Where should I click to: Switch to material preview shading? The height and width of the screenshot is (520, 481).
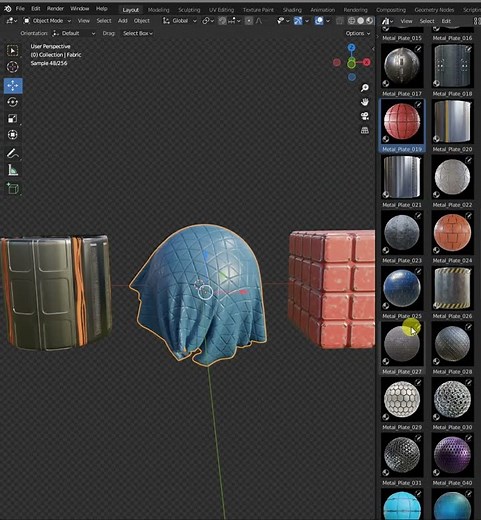(x=369, y=21)
